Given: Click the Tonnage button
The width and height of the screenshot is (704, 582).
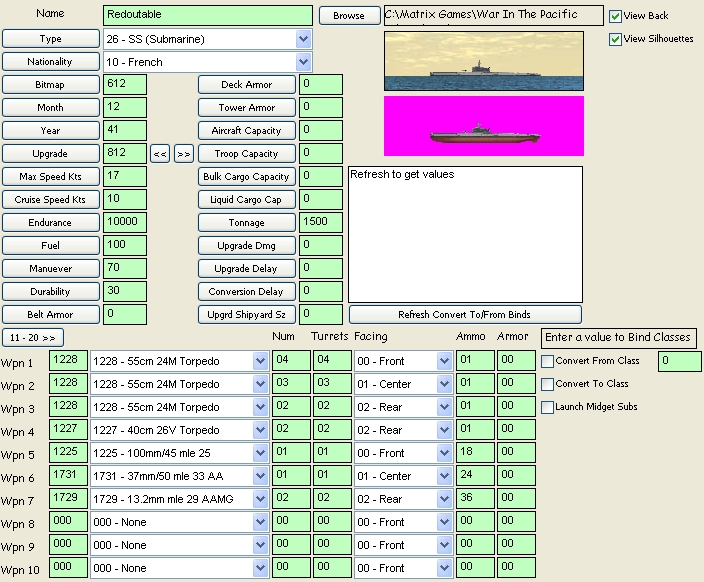Looking at the screenshot, I should click(x=247, y=222).
